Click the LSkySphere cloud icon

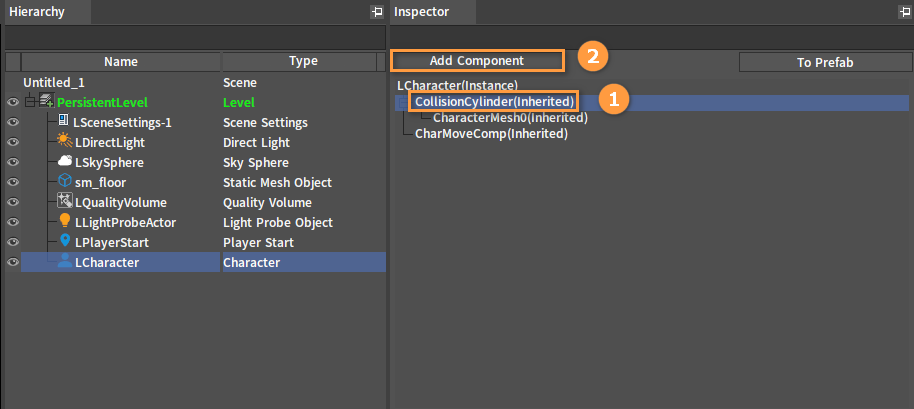64,162
